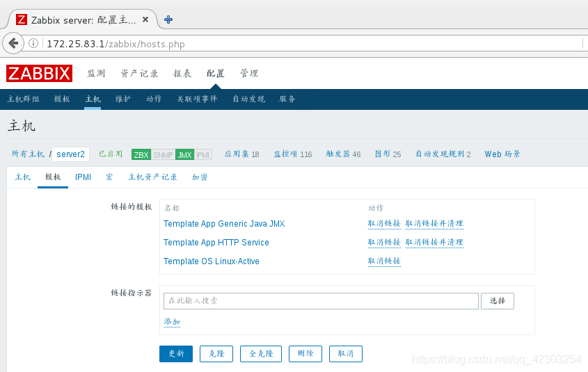Open the 报表 main menu
The height and width of the screenshot is (372, 588).
tap(182, 73)
